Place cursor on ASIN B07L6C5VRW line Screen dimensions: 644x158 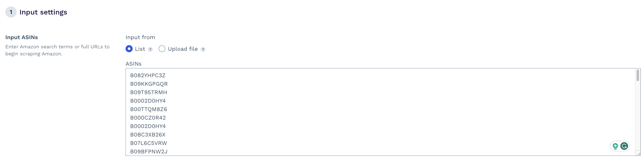coord(149,143)
